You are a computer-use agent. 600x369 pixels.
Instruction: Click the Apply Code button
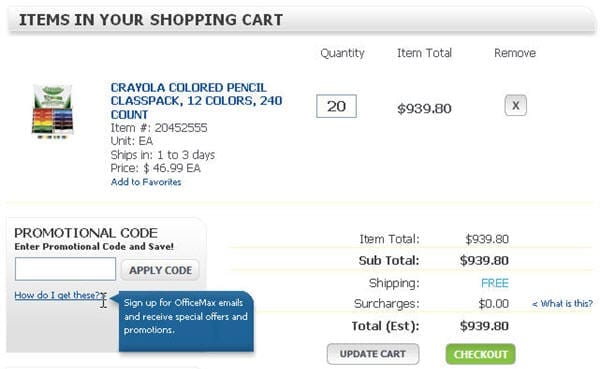tap(160, 270)
